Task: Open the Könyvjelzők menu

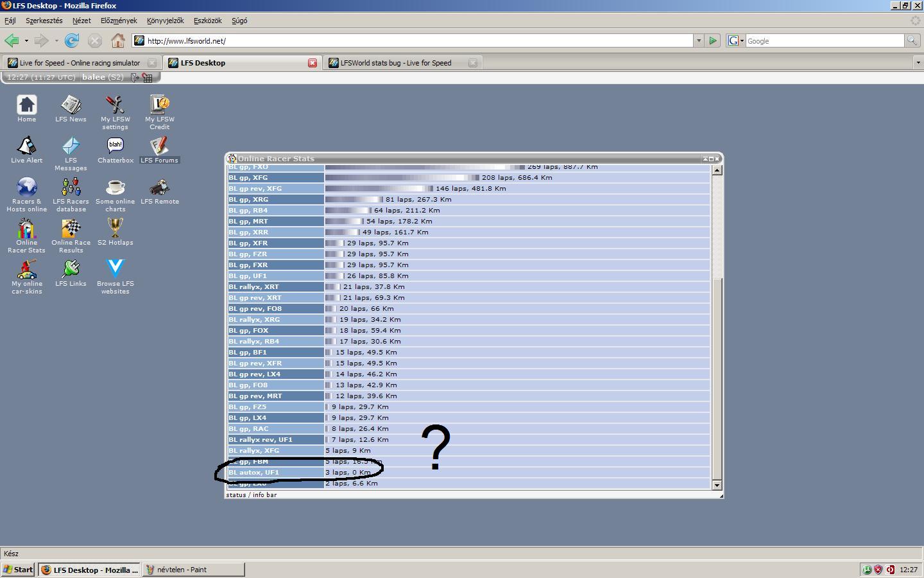Action: 166,21
